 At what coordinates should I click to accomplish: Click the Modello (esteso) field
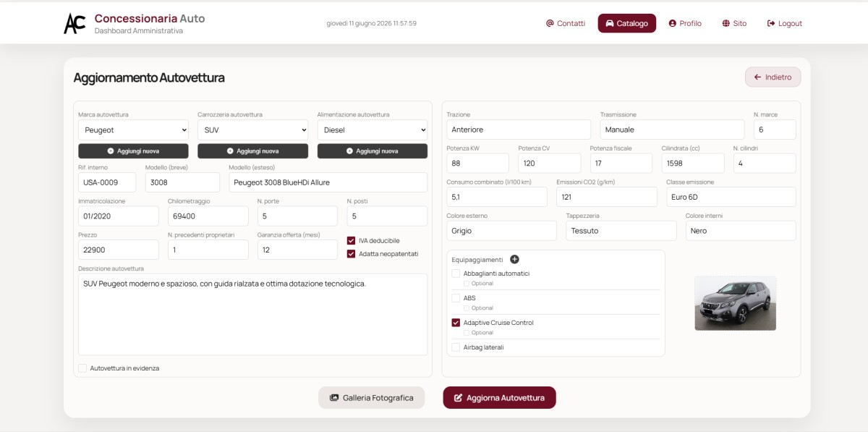(328, 182)
